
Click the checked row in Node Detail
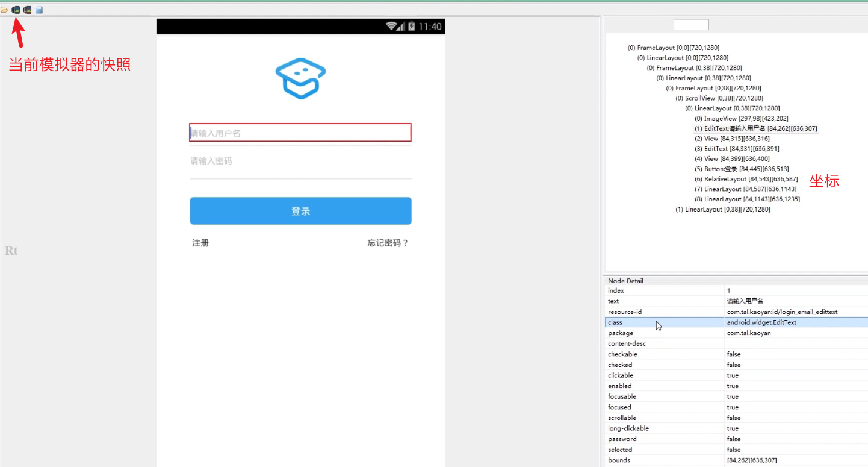coord(735,365)
